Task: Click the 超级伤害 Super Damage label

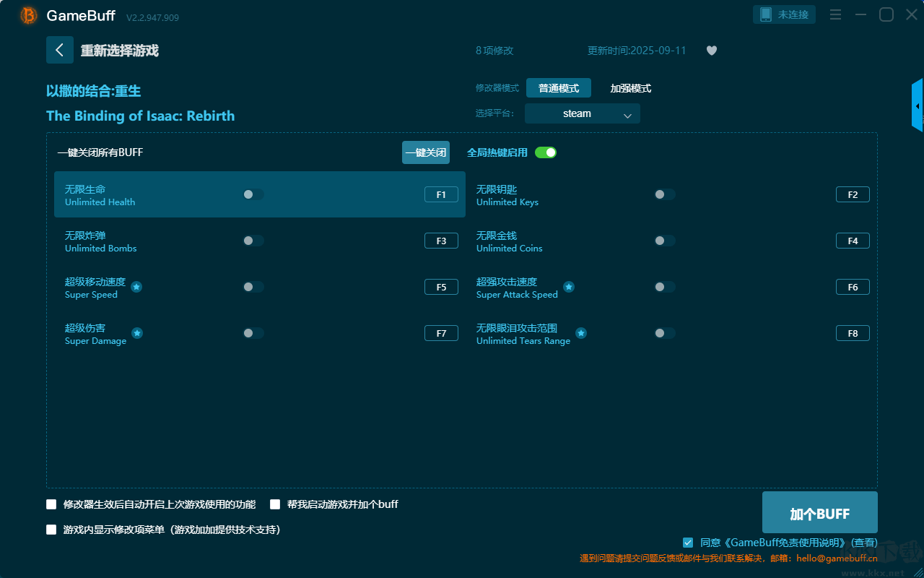Action: point(95,334)
